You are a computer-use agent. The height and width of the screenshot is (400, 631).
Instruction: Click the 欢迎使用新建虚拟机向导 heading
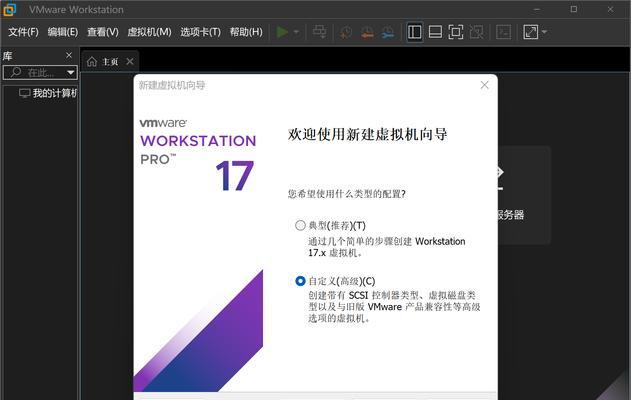[x=367, y=134]
